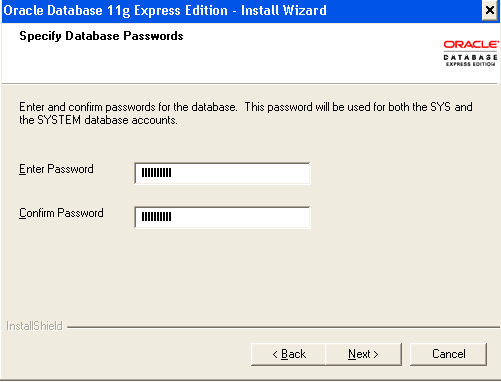The image size is (501, 382).
Task: Click the red ORACLE wordmark logo
Action: coord(471,44)
